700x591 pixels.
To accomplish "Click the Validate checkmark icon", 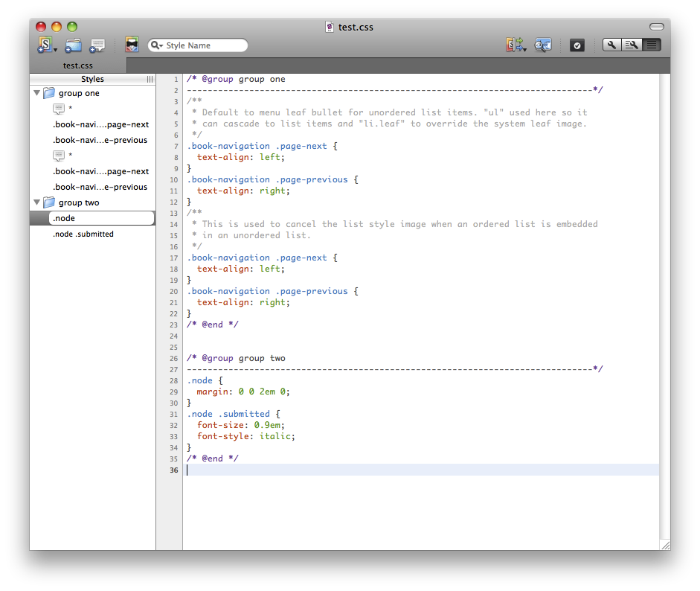I will (x=577, y=45).
